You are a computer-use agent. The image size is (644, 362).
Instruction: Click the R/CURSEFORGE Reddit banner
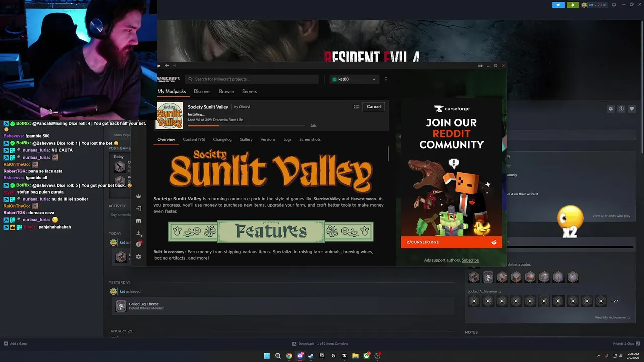coord(451,242)
